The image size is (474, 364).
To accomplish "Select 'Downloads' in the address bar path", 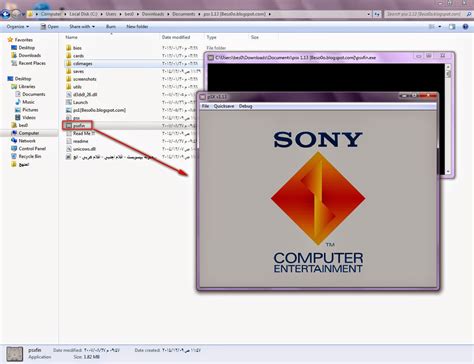I will pos(153,14).
